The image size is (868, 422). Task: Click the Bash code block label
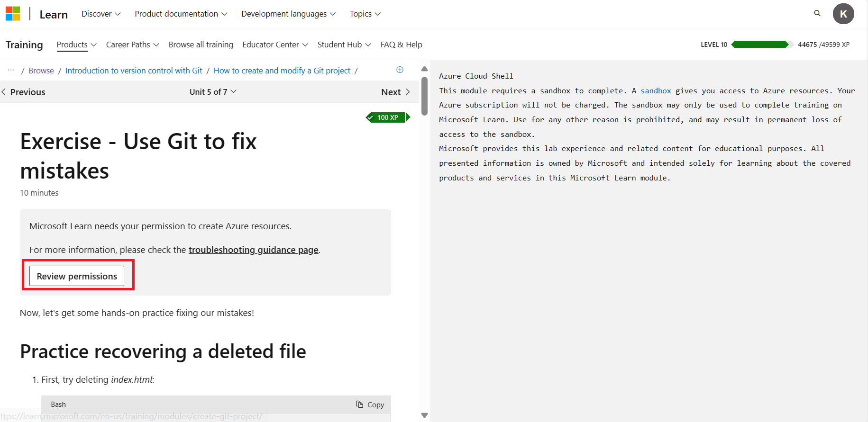point(58,404)
